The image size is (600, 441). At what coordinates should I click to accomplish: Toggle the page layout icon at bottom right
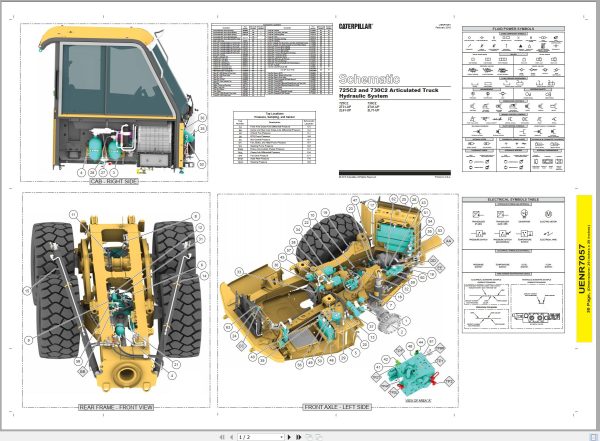(593, 437)
